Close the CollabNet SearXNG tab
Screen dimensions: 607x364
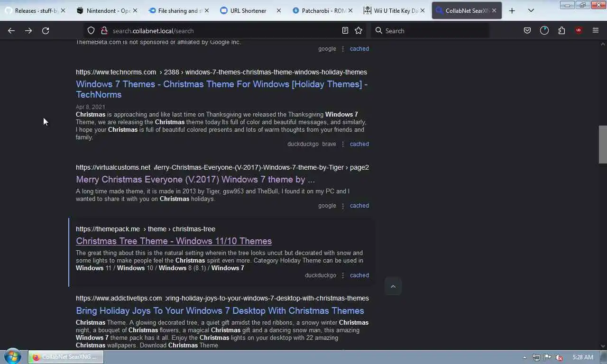coord(494,10)
